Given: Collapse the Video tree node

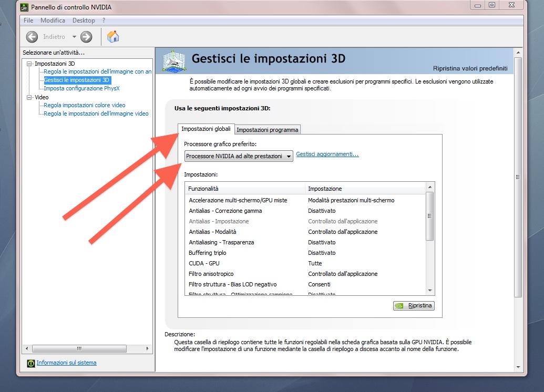Looking at the screenshot, I should [x=29, y=98].
